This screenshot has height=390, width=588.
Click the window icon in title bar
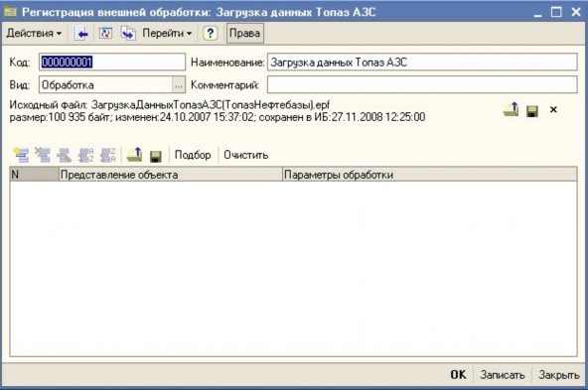click(x=10, y=12)
